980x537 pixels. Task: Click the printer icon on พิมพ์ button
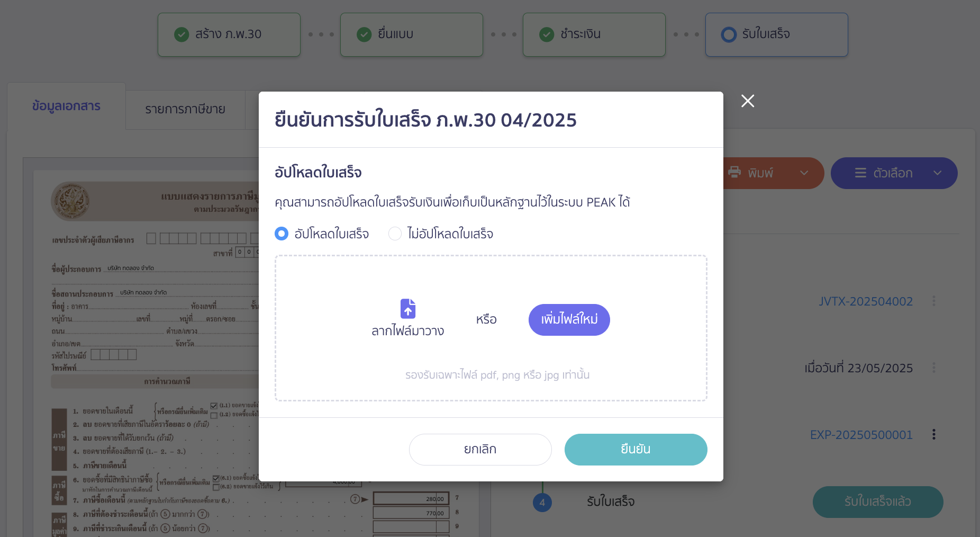[735, 173]
